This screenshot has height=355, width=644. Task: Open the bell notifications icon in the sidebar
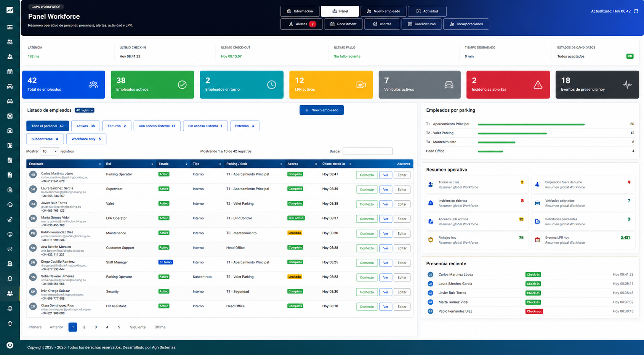point(10,279)
